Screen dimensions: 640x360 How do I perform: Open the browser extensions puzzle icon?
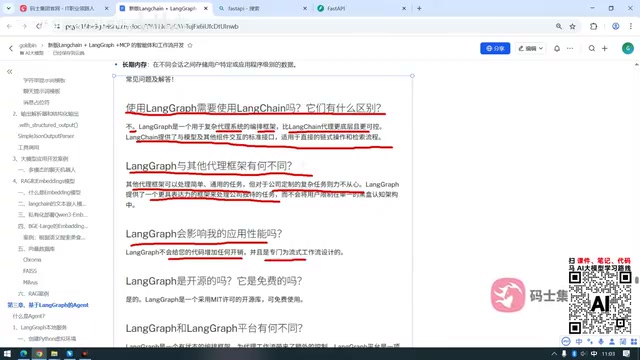coord(593,26)
